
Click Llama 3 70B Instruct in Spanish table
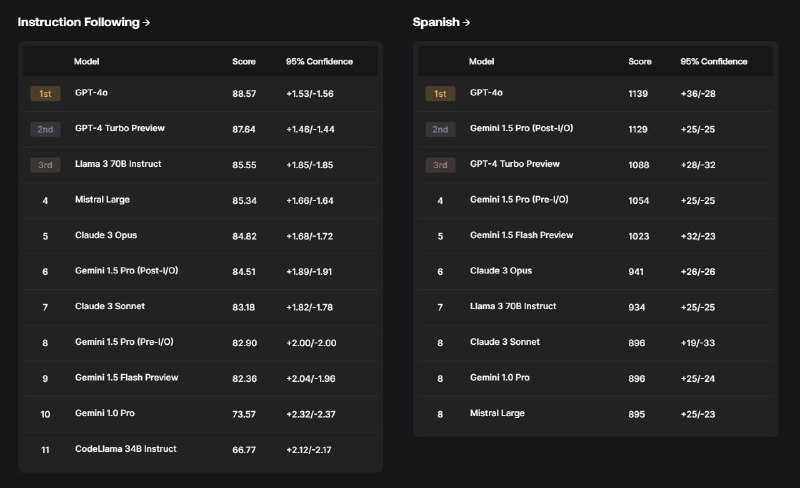[x=513, y=306]
